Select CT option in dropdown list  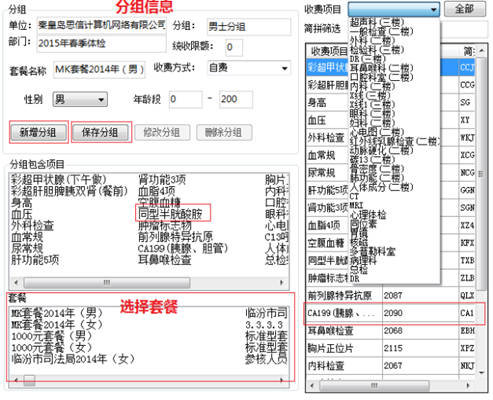tap(354, 196)
